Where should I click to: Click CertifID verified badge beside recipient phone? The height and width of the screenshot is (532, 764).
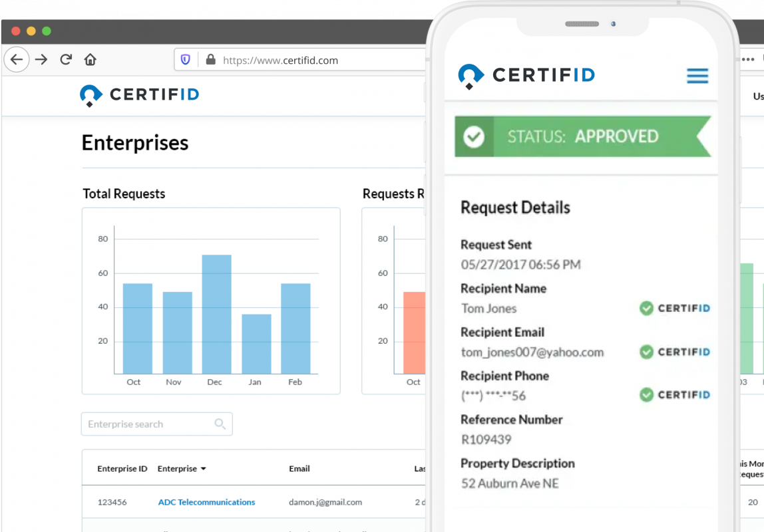[x=675, y=395]
